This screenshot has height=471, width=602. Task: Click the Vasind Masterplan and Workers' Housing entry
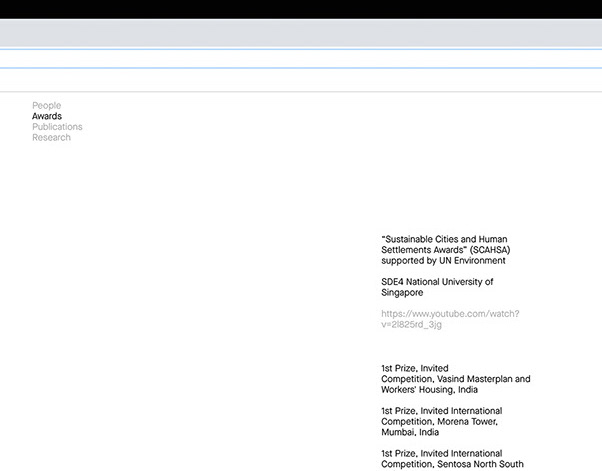click(456, 379)
